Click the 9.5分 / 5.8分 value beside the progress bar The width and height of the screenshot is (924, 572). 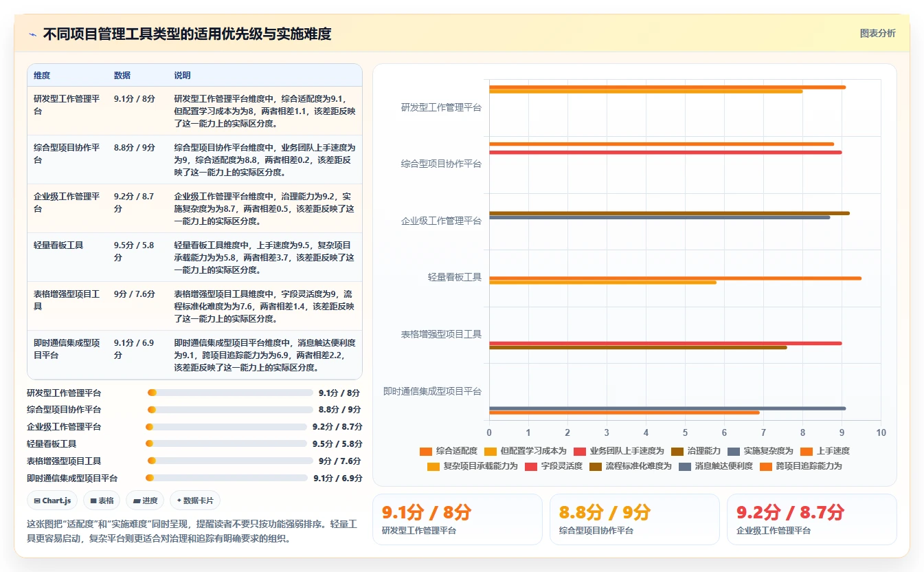pos(337,444)
